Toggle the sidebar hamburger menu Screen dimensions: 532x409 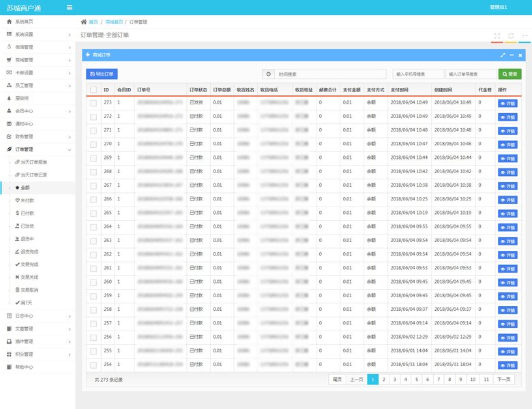70,7
